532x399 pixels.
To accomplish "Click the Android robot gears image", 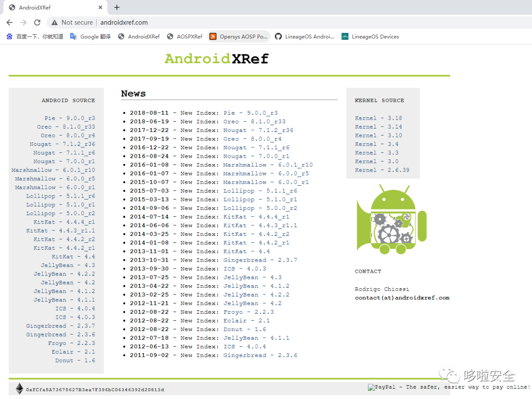I will 392,220.
